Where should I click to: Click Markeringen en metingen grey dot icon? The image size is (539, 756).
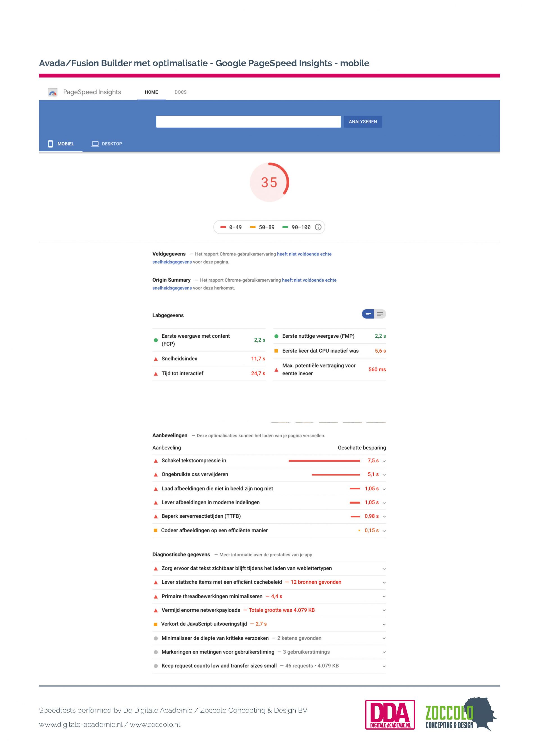click(156, 652)
